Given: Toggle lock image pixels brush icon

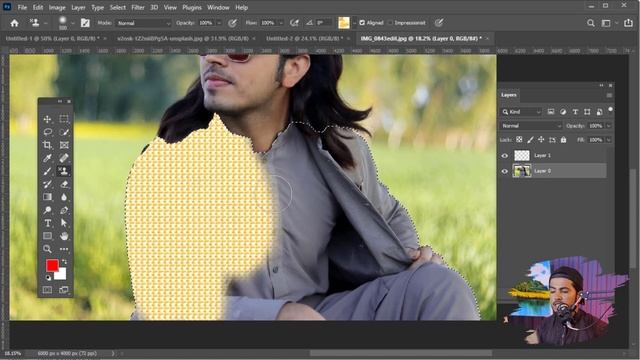Looking at the screenshot, I should click(x=530, y=140).
